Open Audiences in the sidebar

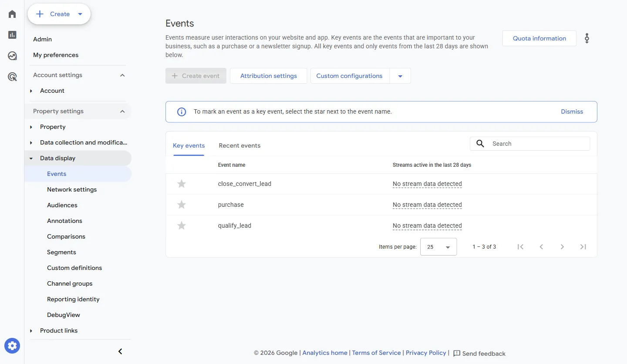pos(62,205)
